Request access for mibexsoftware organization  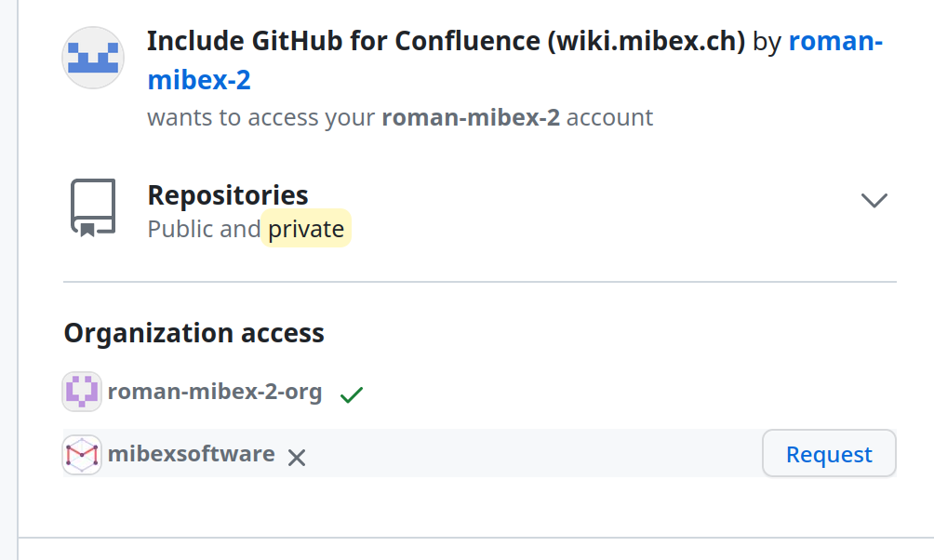[828, 454]
